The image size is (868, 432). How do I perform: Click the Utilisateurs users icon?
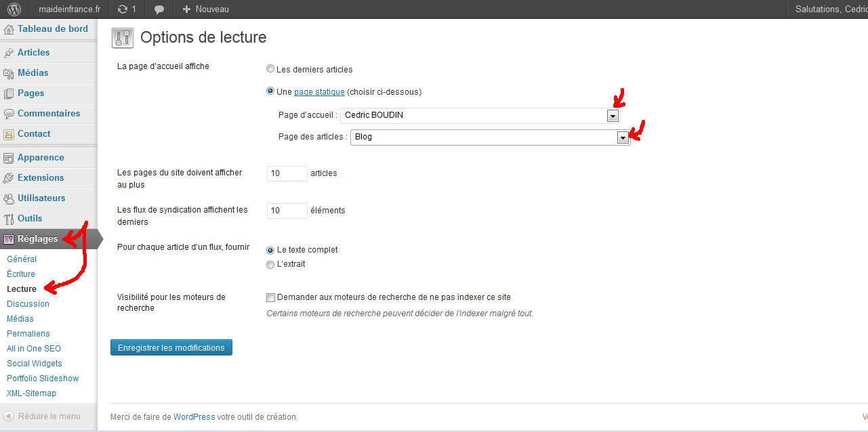(9, 198)
